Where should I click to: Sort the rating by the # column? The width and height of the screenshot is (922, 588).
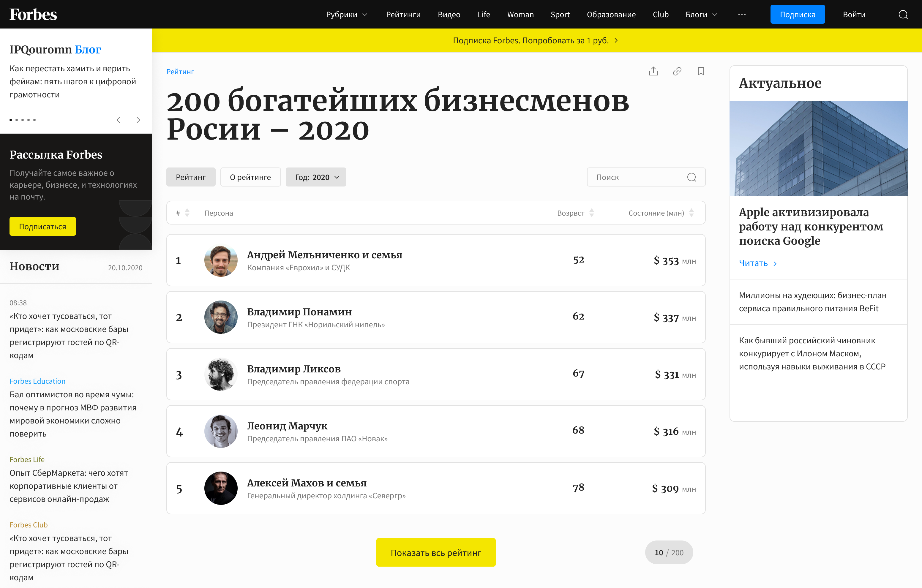coord(187,213)
